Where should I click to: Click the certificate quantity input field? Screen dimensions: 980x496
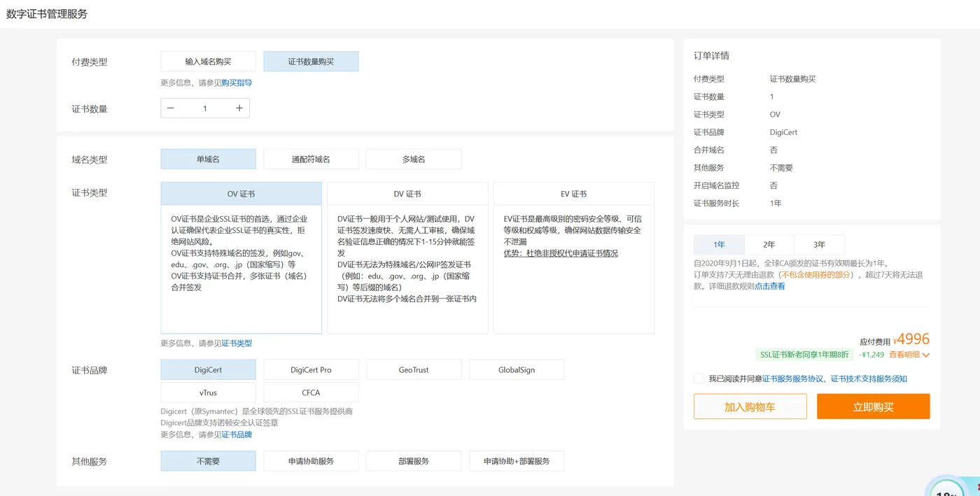pos(205,108)
